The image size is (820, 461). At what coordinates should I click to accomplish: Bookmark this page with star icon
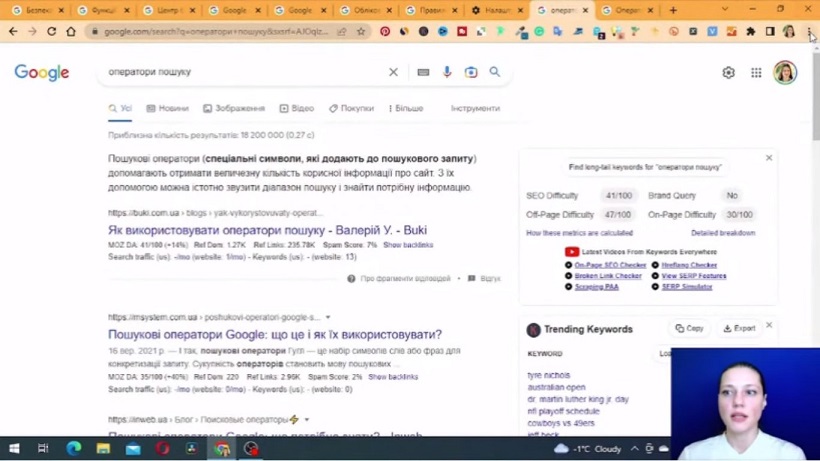tap(361, 31)
